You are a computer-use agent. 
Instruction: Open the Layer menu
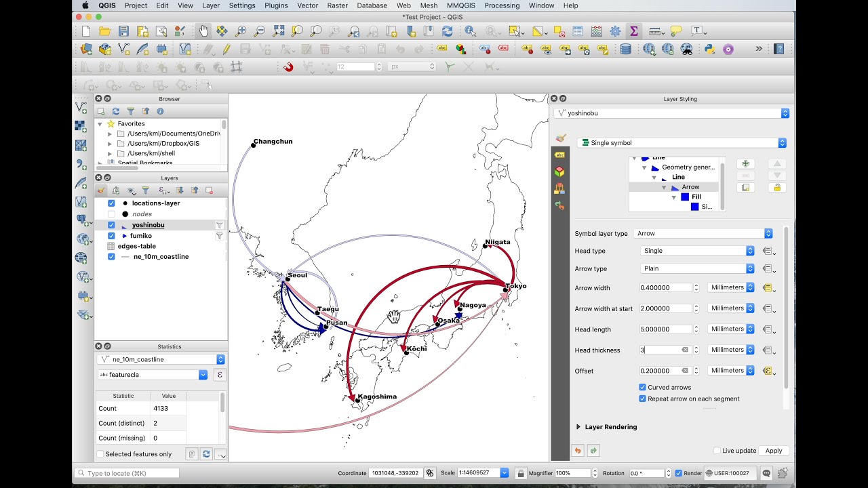[x=211, y=5]
